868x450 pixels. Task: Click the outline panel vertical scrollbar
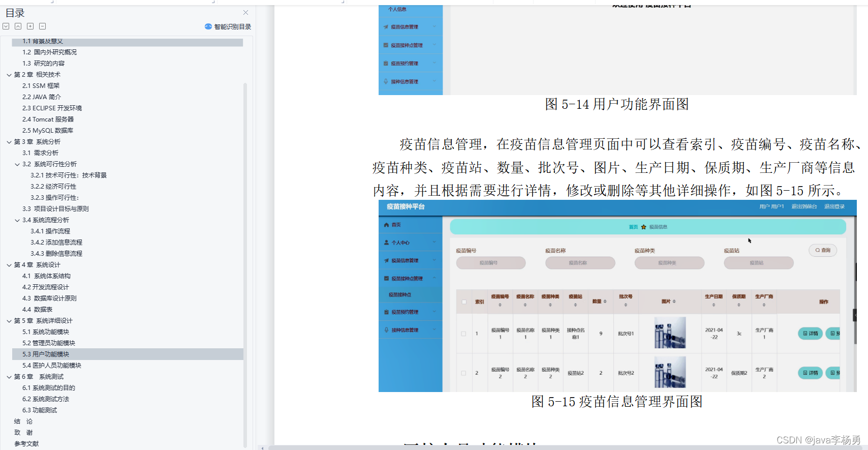pyautogui.click(x=245, y=264)
